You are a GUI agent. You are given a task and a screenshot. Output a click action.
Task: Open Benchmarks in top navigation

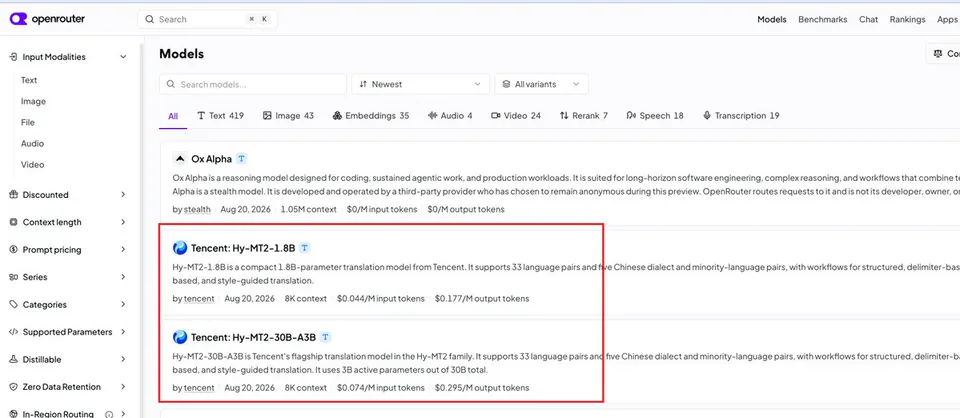pos(822,20)
